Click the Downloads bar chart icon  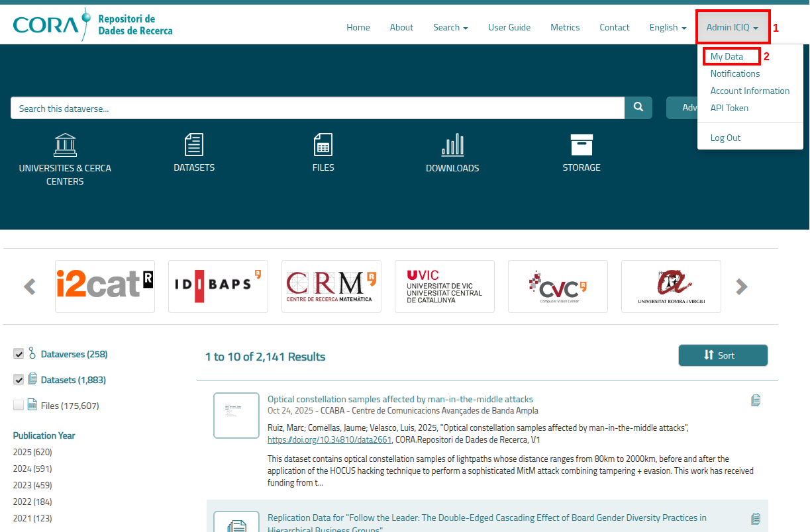tap(452, 145)
